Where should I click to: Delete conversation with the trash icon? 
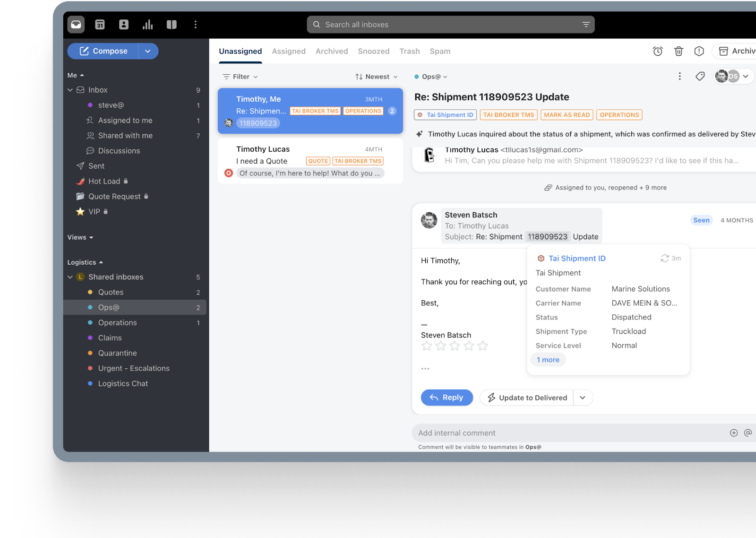679,51
